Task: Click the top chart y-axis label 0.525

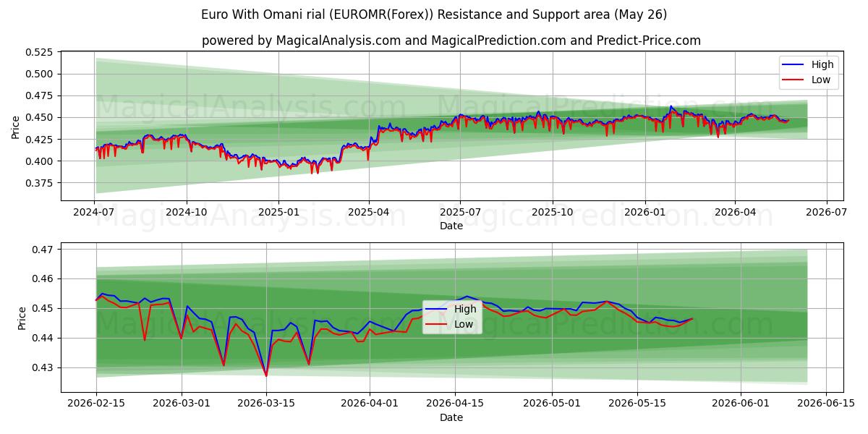Action: pos(39,52)
